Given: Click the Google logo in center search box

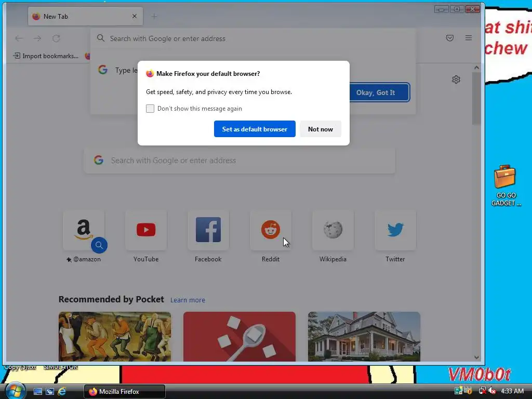Looking at the screenshot, I should pyautogui.click(x=98, y=160).
